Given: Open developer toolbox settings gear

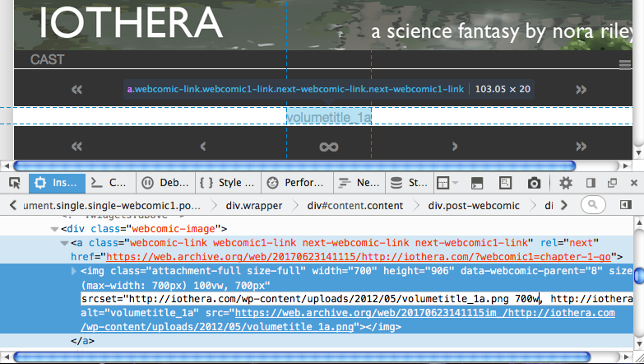Looking at the screenshot, I should (x=566, y=183).
